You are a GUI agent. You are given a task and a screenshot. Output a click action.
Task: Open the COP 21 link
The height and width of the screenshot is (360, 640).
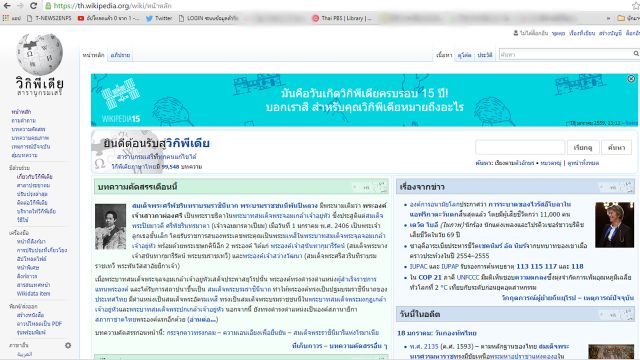pyautogui.click(x=430, y=277)
